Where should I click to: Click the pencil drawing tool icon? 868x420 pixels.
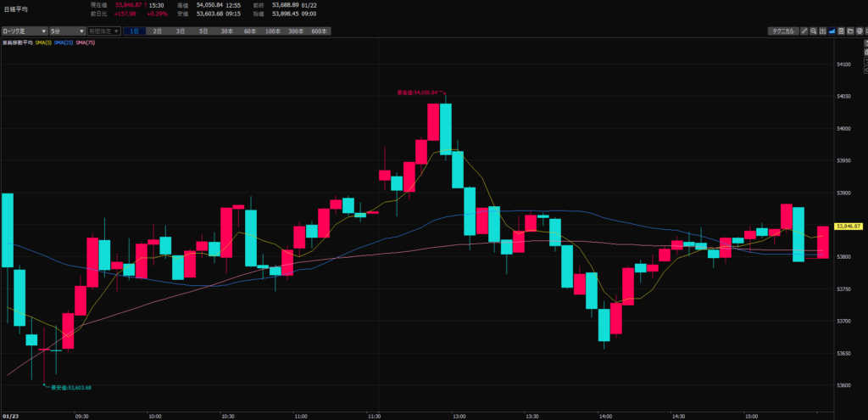805,31
